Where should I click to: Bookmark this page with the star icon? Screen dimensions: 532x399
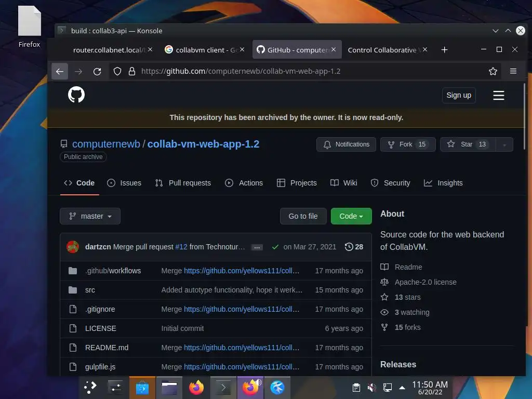coord(493,71)
